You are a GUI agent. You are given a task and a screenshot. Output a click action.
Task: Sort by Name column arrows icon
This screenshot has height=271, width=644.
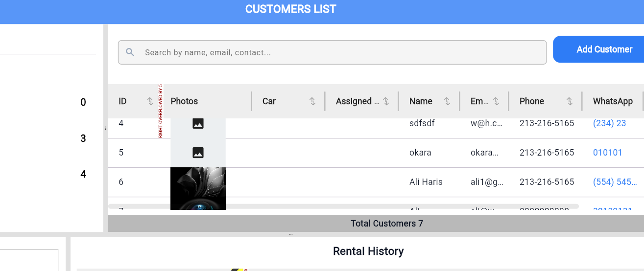pos(447,101)
